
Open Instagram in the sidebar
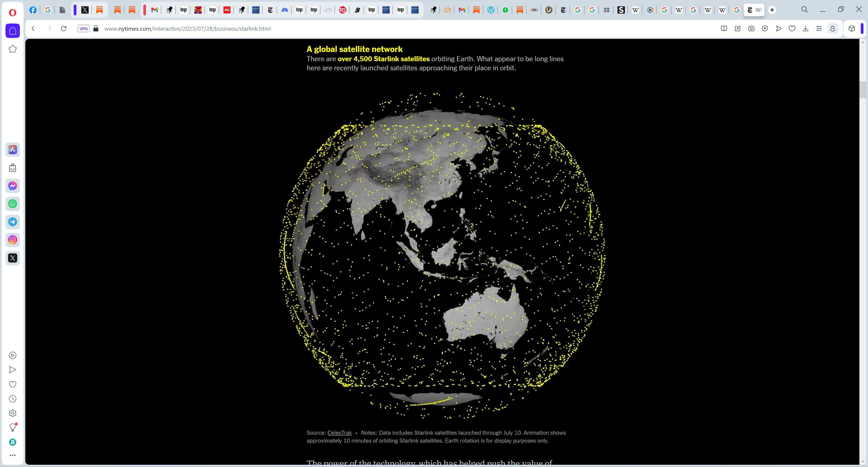13,240
